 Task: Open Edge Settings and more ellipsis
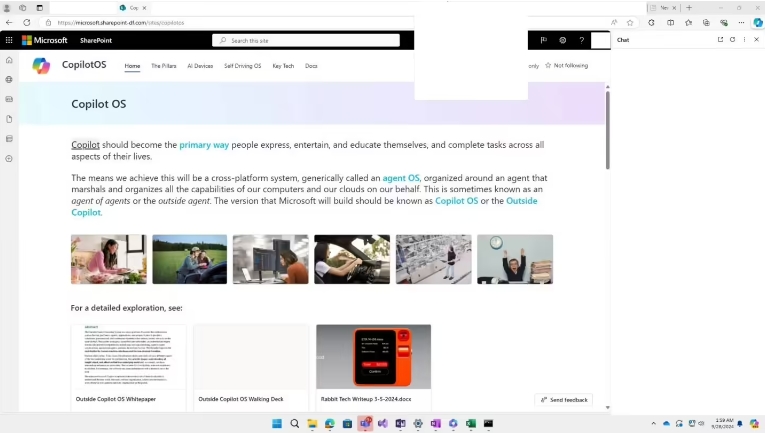tap(741, 22)
